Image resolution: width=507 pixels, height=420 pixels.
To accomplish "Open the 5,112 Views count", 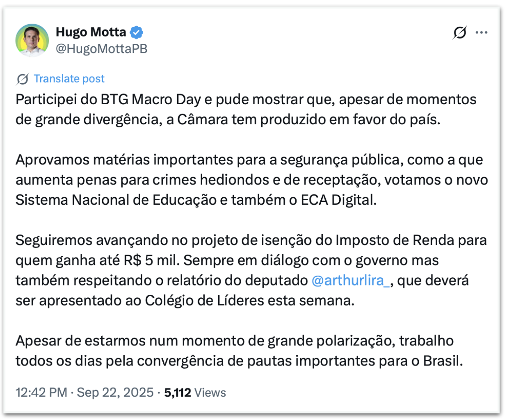I will pyautogui.click(x=195, y=393).
